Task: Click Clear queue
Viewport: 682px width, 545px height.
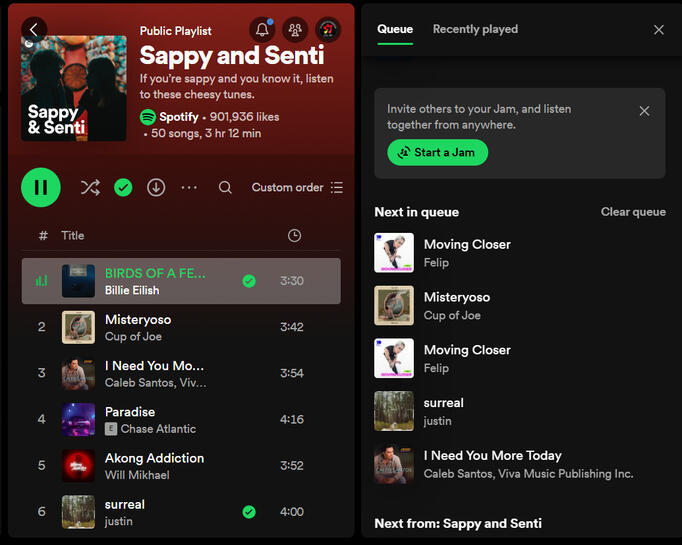Action: (633, 212)
